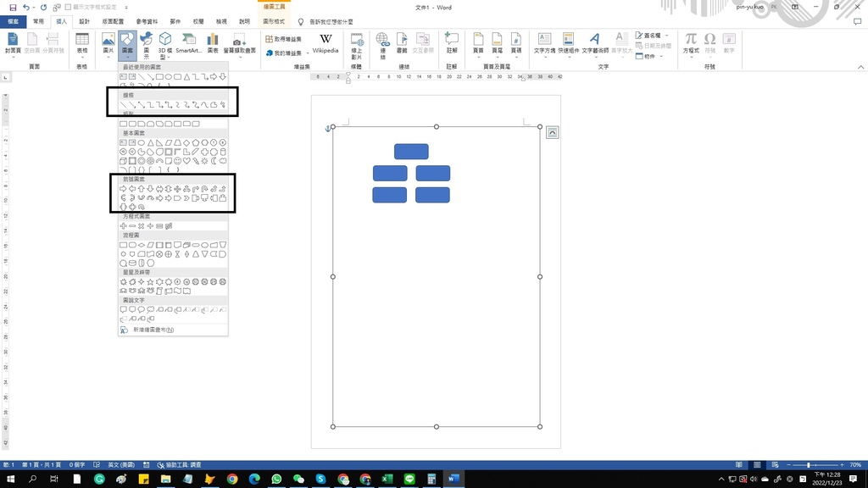868x488 pixels.
Task: Switch to Read Mode view in status bar
Action: coord(739,465)
